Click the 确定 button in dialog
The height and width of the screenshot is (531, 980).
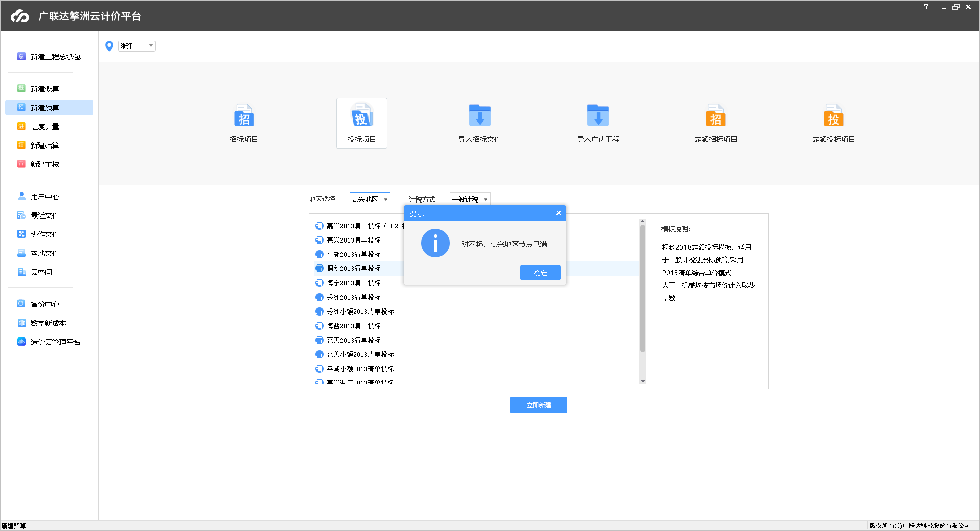click(x=540, y=273)
